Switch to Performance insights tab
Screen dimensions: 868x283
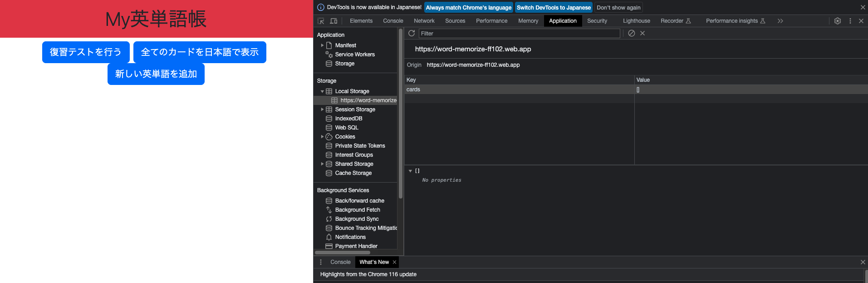click(x=736, y=21)
